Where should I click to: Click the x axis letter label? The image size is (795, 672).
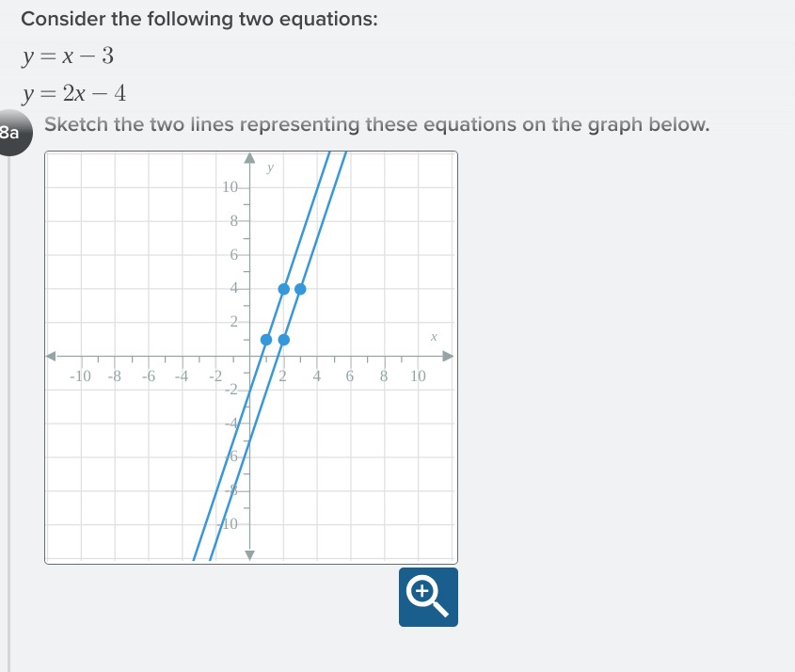434,337
